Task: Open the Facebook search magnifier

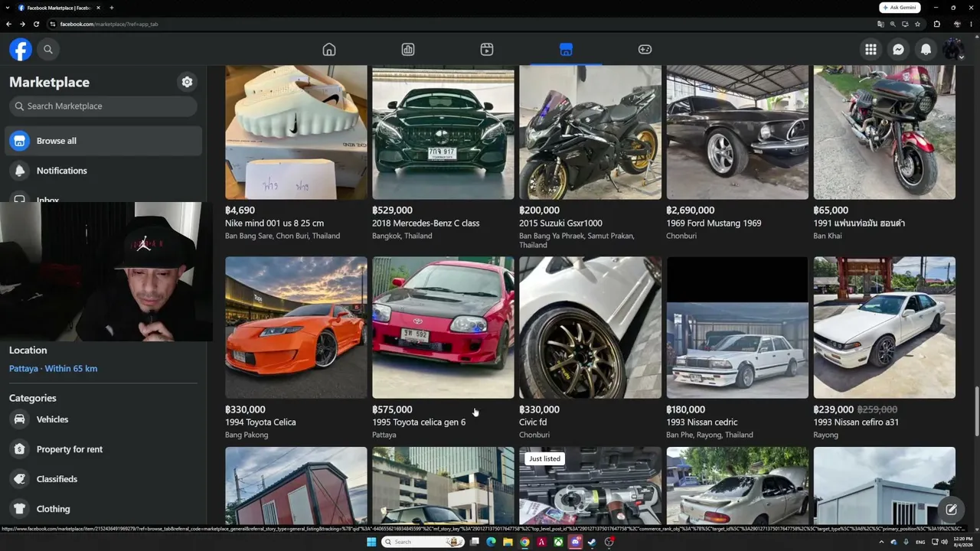Action: pos(48,49)
